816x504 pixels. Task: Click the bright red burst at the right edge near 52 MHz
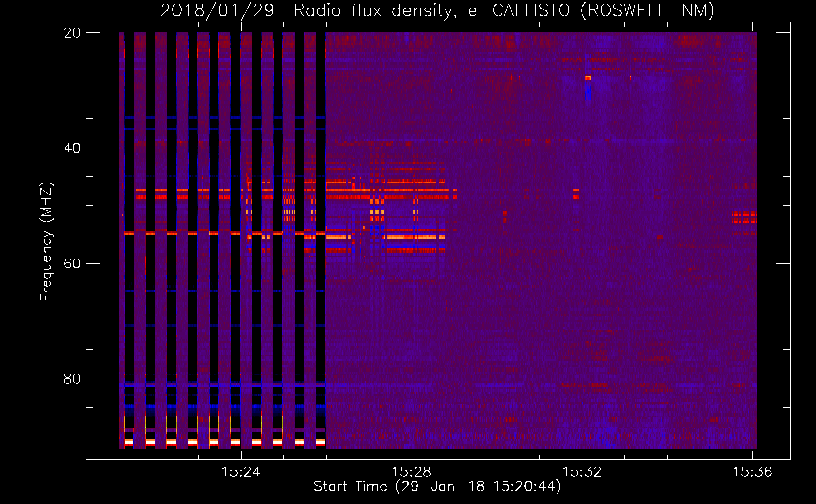pos(744,218)
